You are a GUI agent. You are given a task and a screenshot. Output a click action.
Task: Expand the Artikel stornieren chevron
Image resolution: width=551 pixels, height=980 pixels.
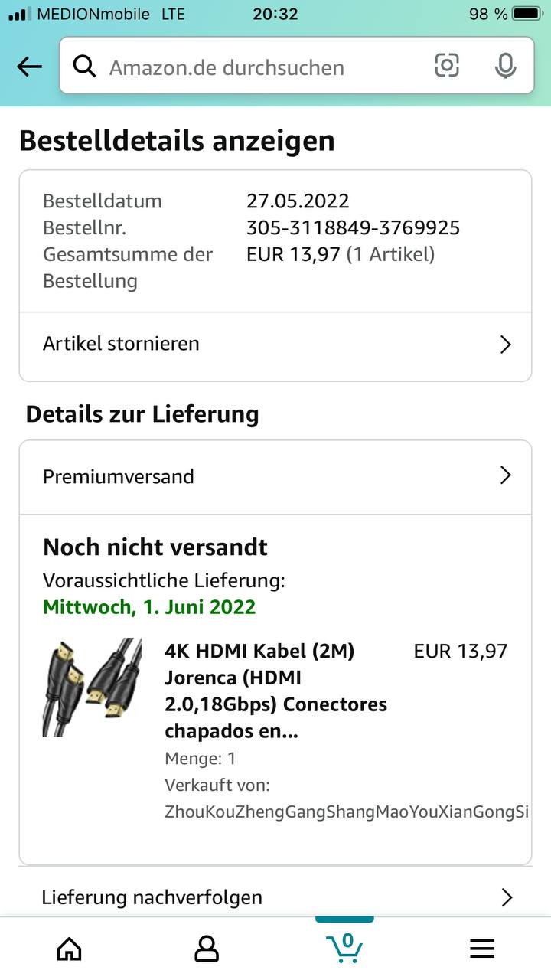click(x=505, y=345)
